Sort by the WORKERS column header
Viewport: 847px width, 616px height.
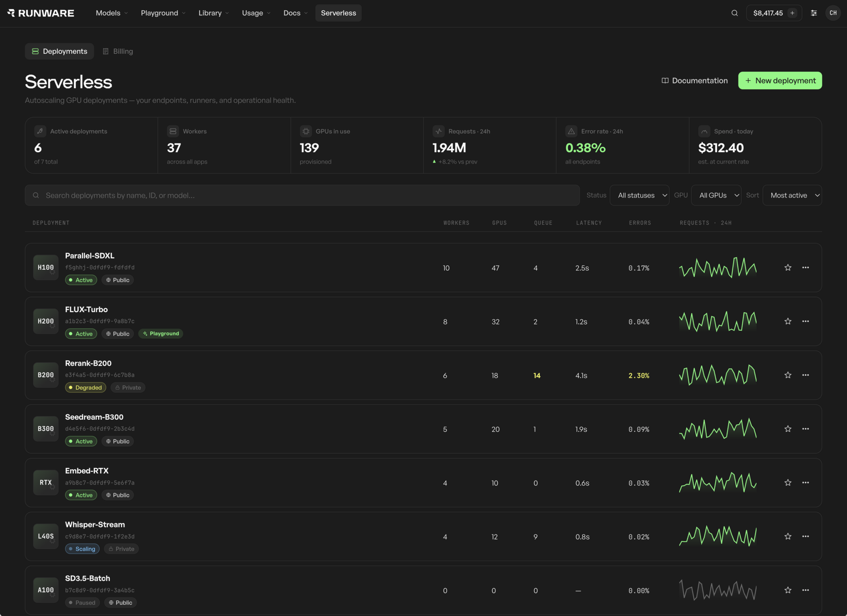point(456,223)
